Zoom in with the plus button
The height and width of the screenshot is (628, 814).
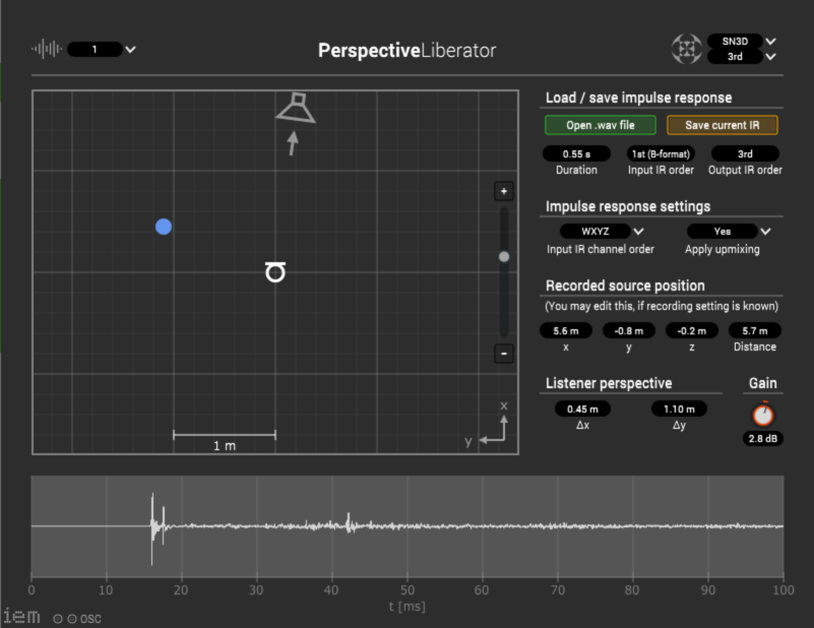click(504, 191)
